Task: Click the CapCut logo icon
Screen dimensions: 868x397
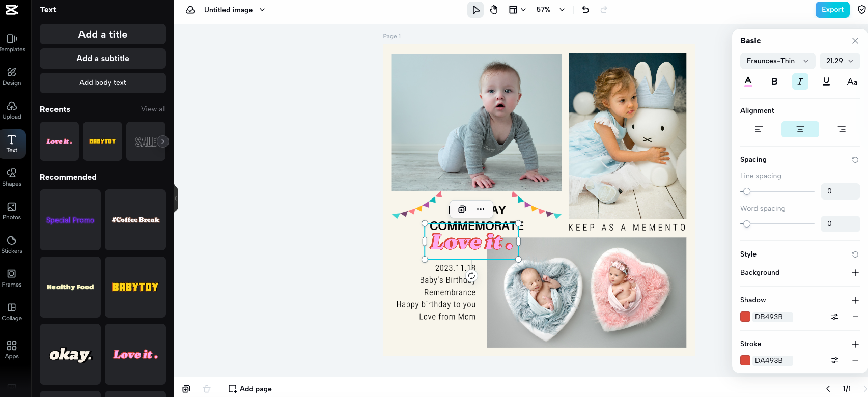Action: click(12, 9)
